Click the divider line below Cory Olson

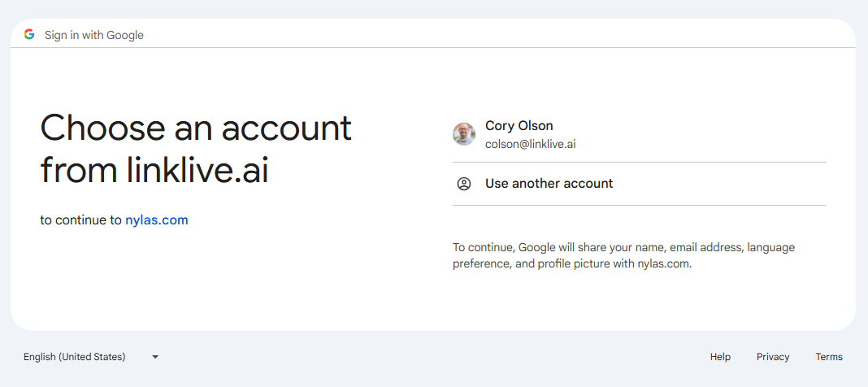[639, 162]
